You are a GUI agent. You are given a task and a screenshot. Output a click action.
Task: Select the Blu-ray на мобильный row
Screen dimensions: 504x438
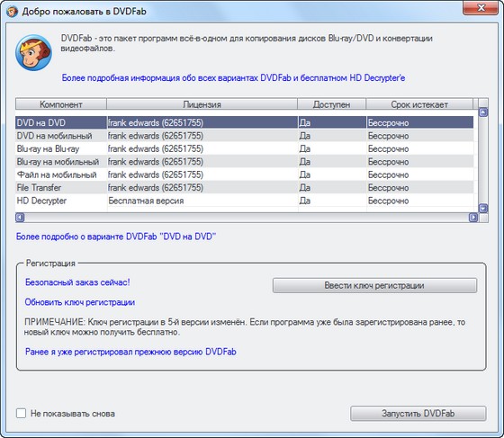click(244, 162)
